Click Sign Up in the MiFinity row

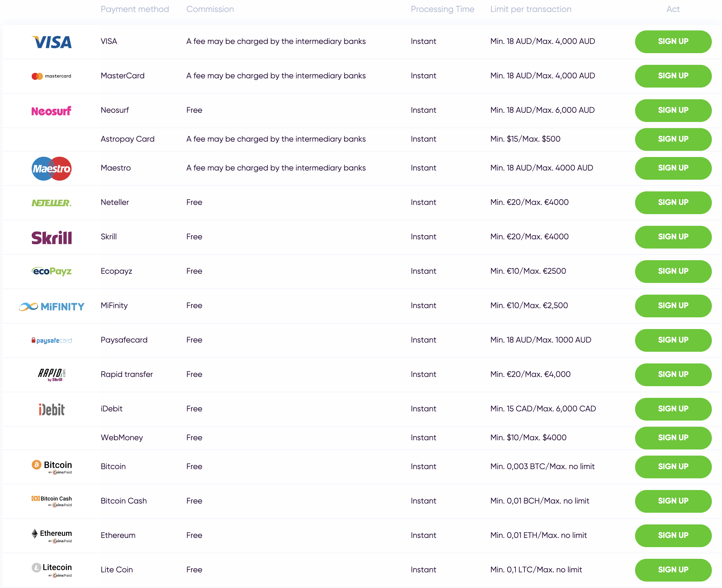(673, 306)
